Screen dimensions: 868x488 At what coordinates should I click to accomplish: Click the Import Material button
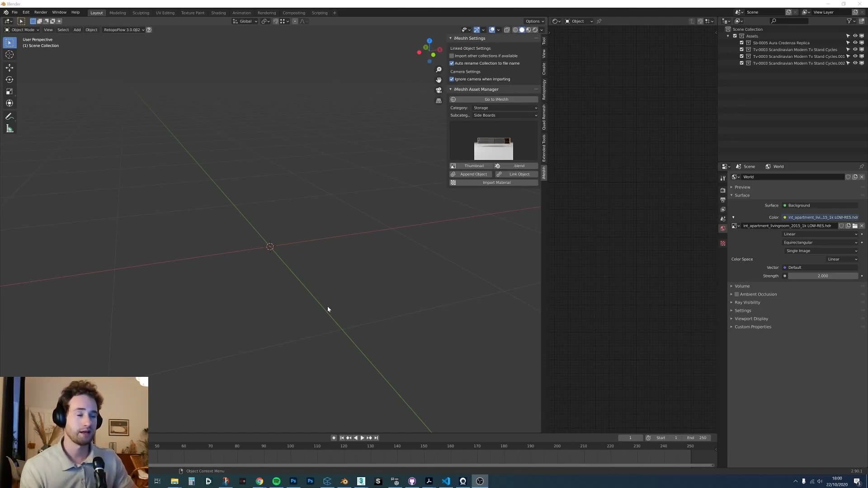[x=494, y=183]
